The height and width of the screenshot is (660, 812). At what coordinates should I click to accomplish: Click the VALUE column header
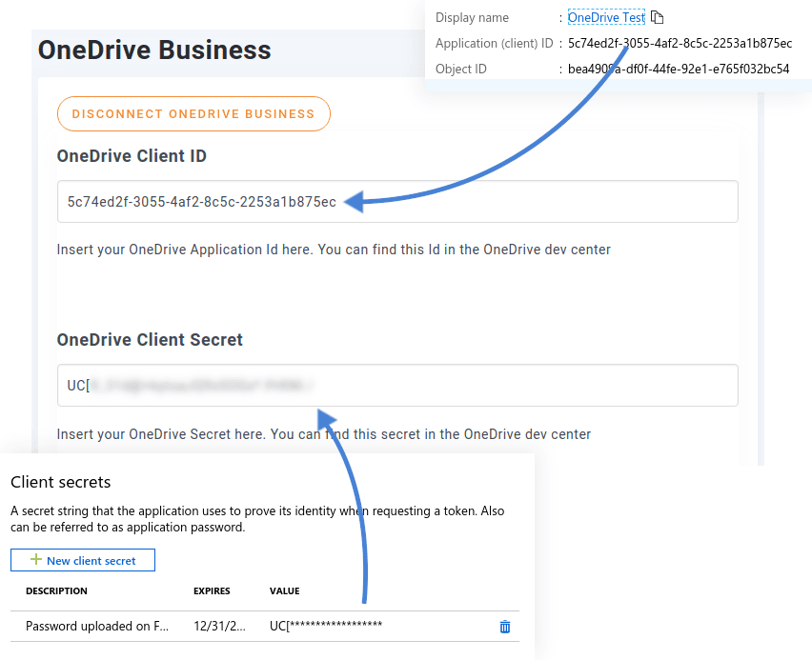[285, 591]
